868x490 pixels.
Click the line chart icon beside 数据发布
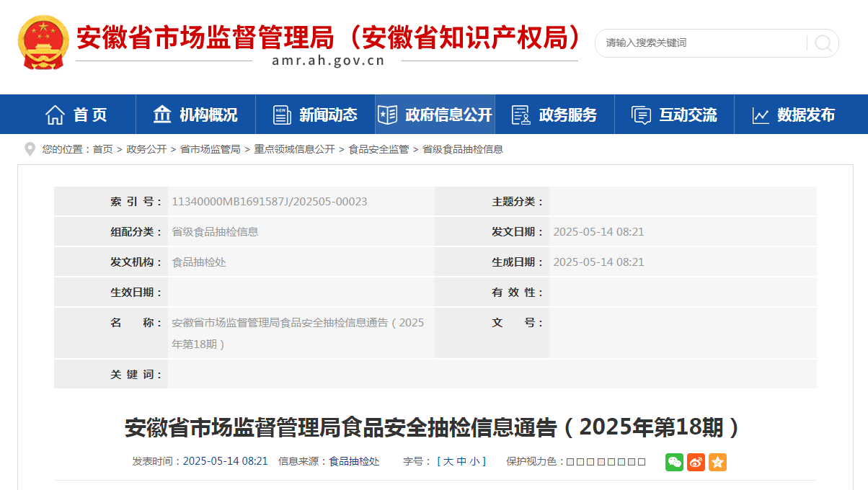[x=761, y=115]
